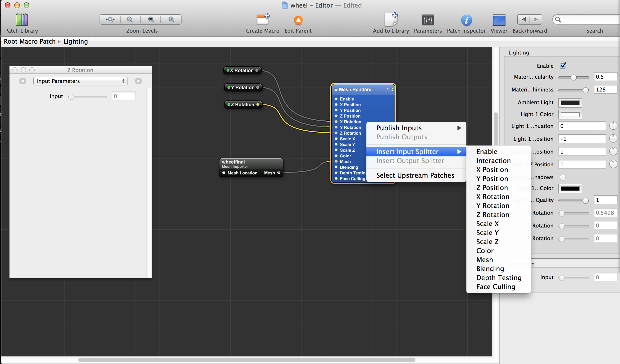This screenshot has width=620, height=364.
Task: Click the Mesh Renderer layer stepper
Action: tap(392, 90)
